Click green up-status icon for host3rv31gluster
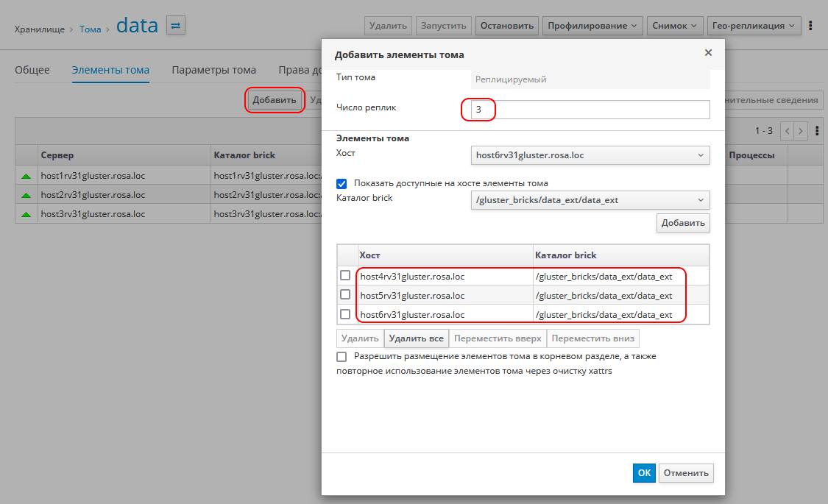 point(26,215)
